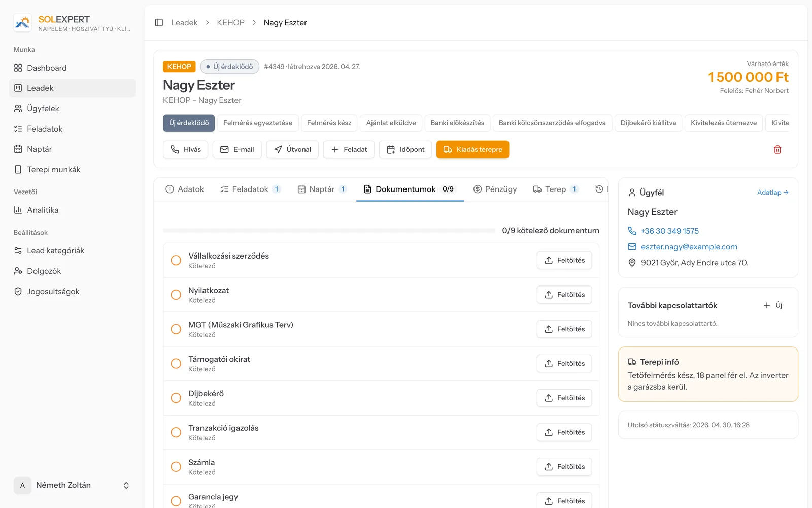Delete the lead with trash icon
This screenshot has width=812, height=508.
click(777, 150)
